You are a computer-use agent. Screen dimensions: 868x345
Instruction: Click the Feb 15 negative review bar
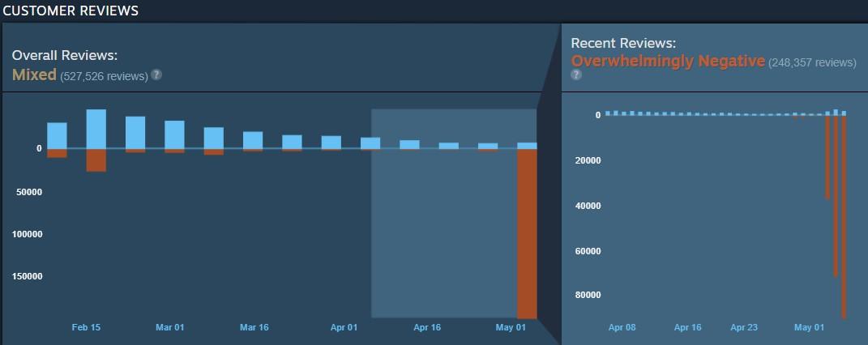(x=96, y=160)
